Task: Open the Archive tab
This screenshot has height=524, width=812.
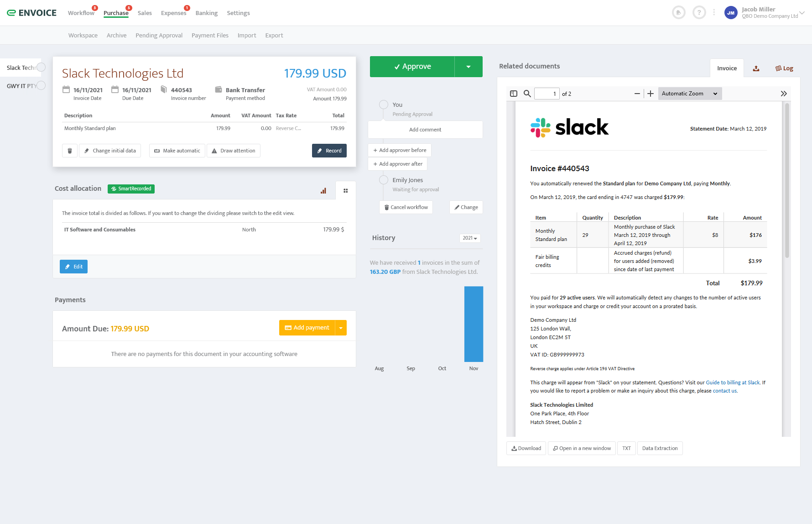Action: point(116,35)
